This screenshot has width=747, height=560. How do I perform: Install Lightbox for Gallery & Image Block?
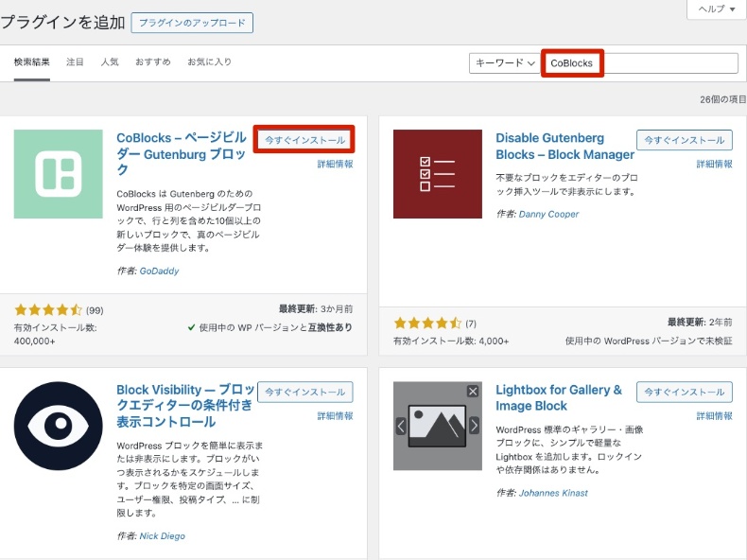pos(684,392)
